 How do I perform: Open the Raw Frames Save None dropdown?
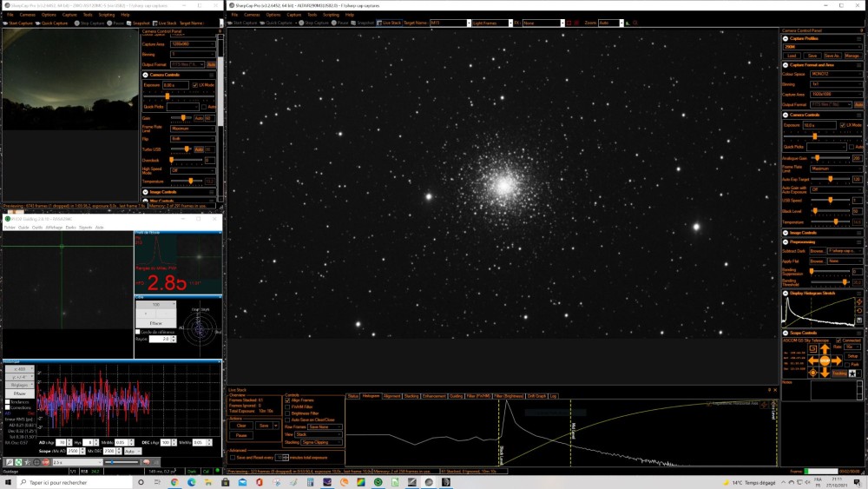(x=325, y=427)
